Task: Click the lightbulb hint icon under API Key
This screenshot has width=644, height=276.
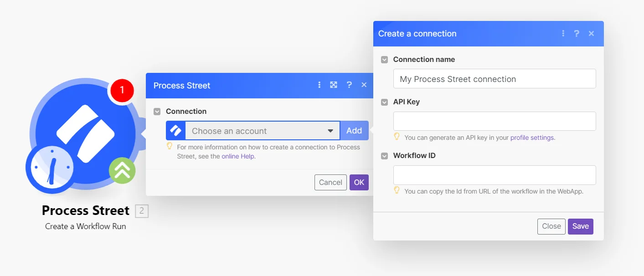Action: 397,137
